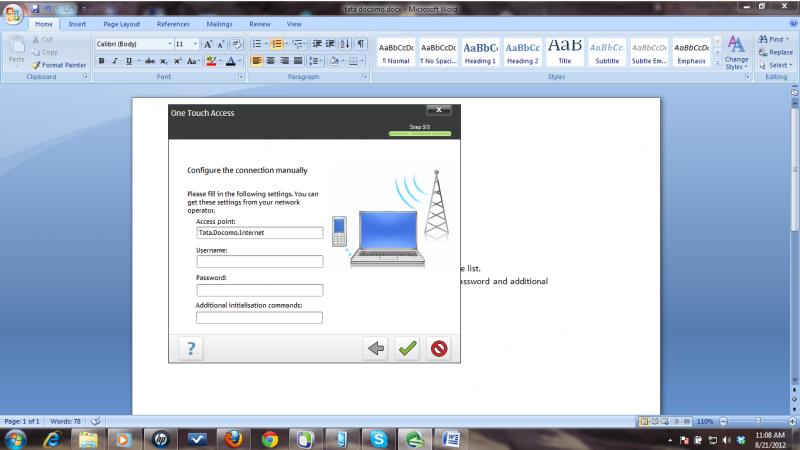Screen dimensions: 800x450
Task: Select Align Text Right
Action: [284, 61]
